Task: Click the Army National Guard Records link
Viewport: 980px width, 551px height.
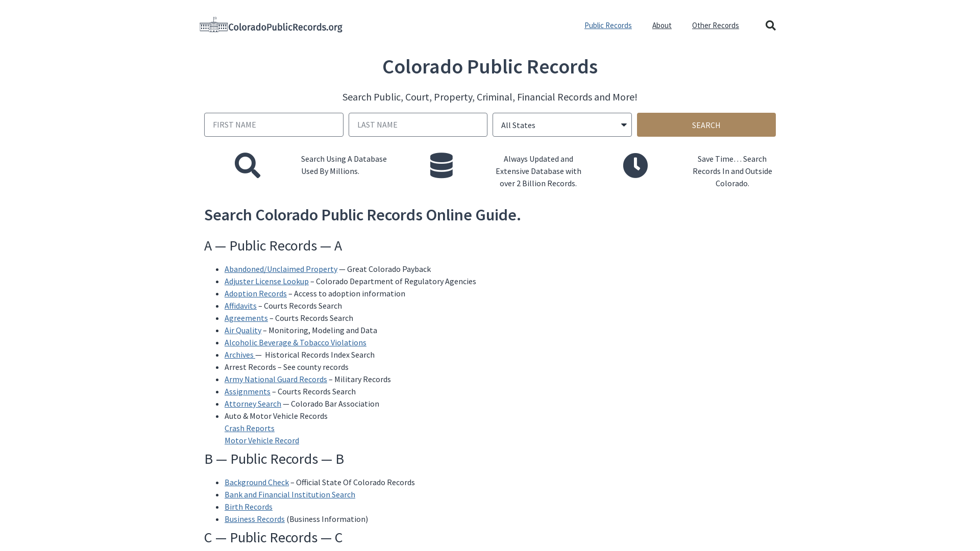Action: pos(275,379)
